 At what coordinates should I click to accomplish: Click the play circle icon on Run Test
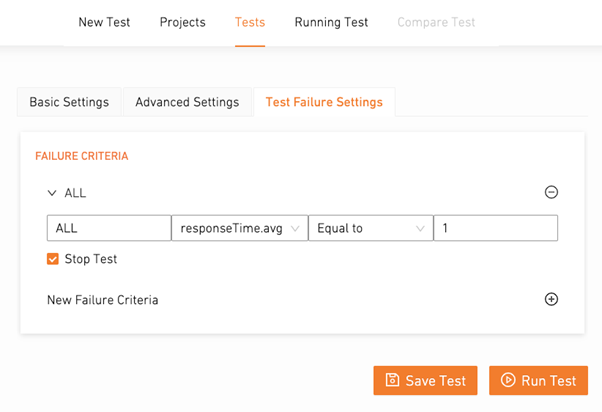[508, 380]
